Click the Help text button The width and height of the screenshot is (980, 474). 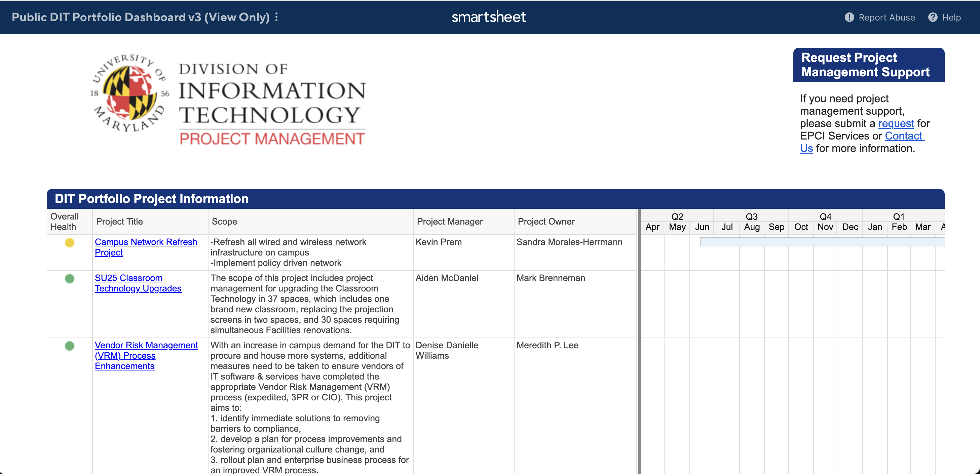951,17
